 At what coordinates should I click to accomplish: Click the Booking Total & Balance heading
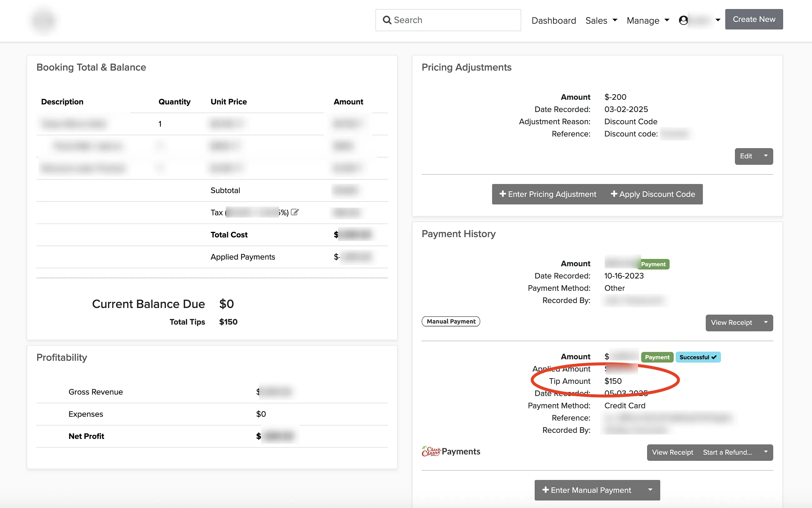(91, 67)
